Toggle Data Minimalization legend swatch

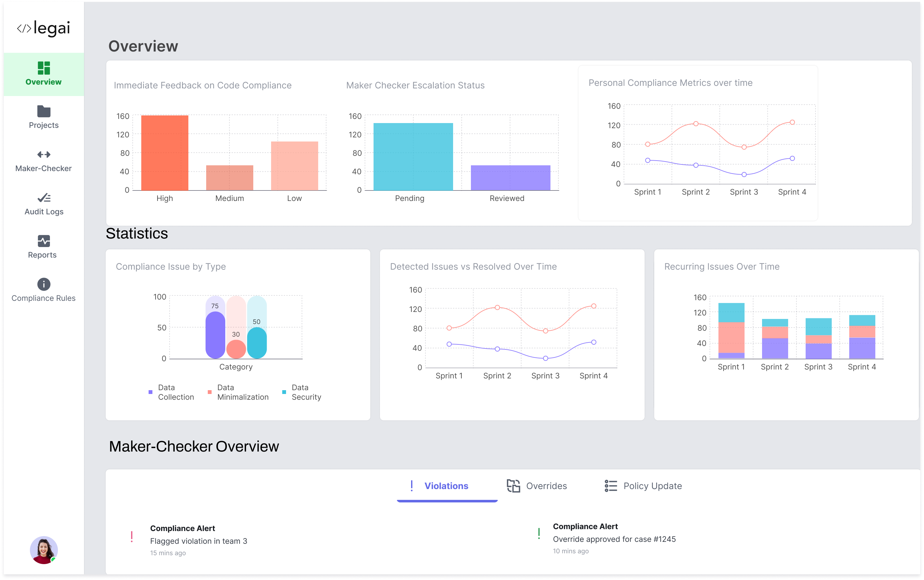tap(209, 392)
